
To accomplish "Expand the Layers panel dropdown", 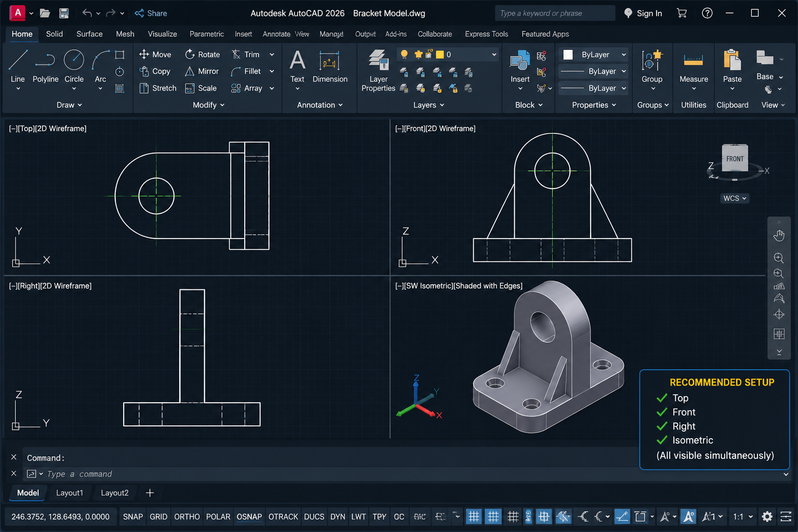I will 429,105.
